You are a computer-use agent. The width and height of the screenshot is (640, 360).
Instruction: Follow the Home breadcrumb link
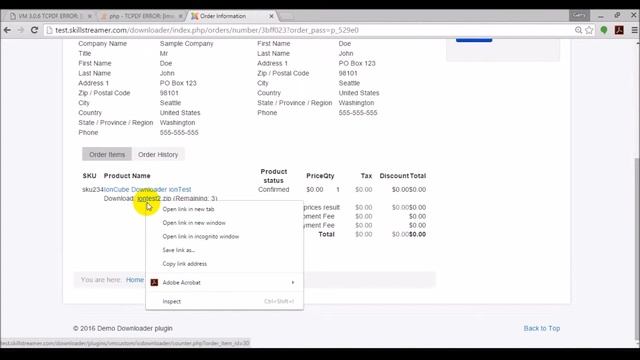(x=135, y=280)
